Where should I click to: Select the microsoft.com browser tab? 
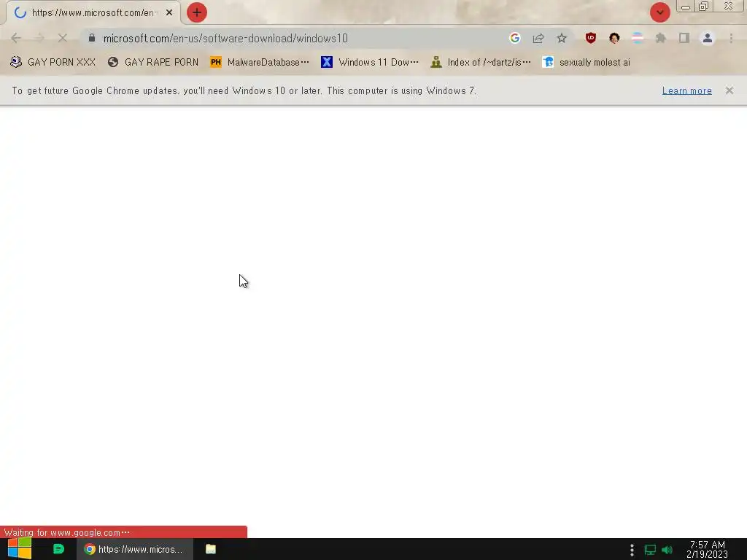[93, 13]
